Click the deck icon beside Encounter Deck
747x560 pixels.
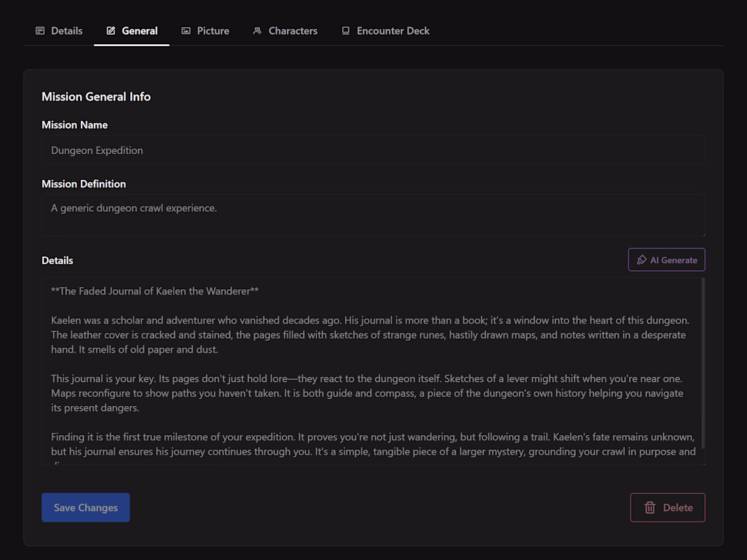pos(346,31)
